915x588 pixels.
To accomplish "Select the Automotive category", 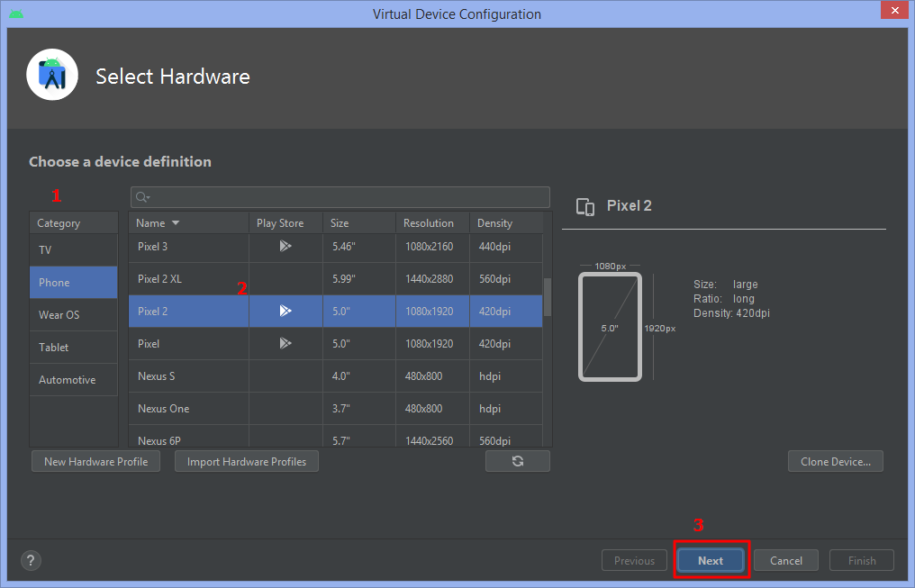I will coord(74,380).
